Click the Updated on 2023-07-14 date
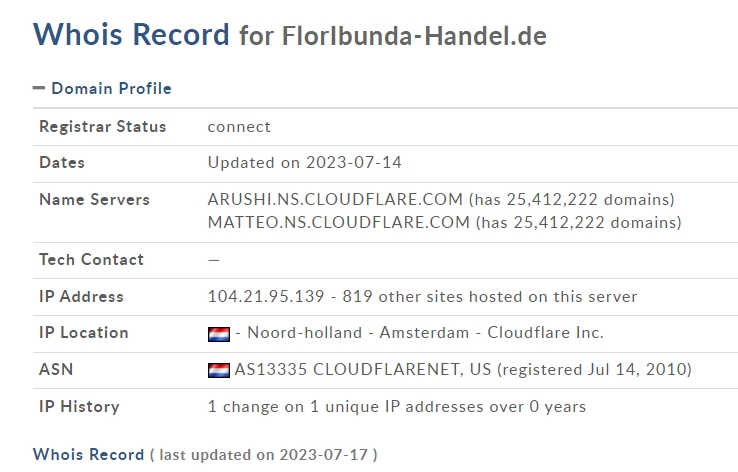Viewport: 738px width, 472px height. click(305, 162)
